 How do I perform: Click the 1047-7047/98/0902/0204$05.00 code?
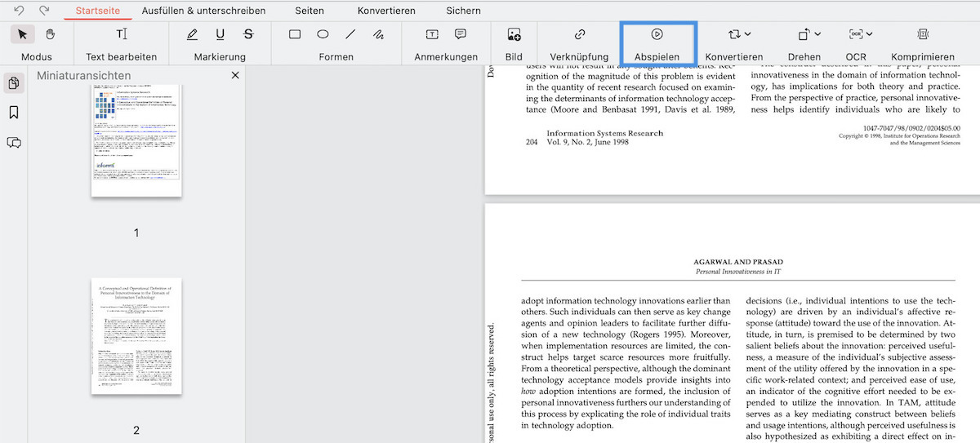pyautogui.click(x=911, y=128)
